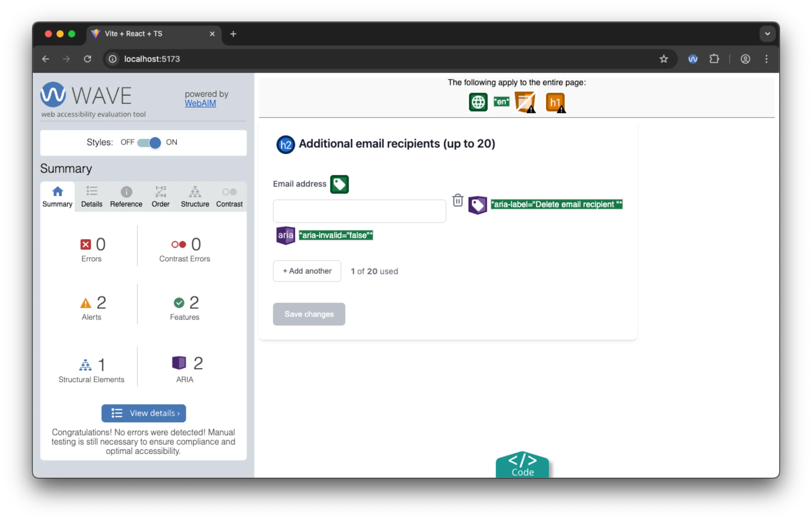Open the browser tab search chevron
The image size is (812, 521).
pos(767,34)
